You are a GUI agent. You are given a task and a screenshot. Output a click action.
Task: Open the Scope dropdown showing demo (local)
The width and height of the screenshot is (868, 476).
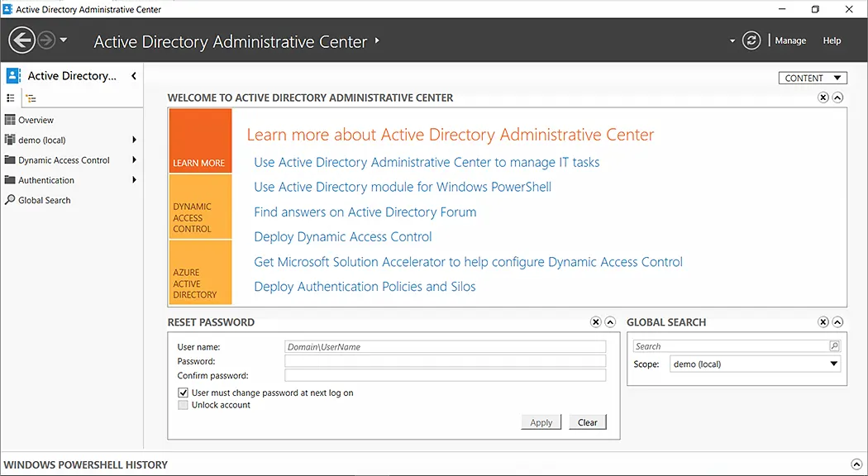pyautogui.click(x=755, y=364)
